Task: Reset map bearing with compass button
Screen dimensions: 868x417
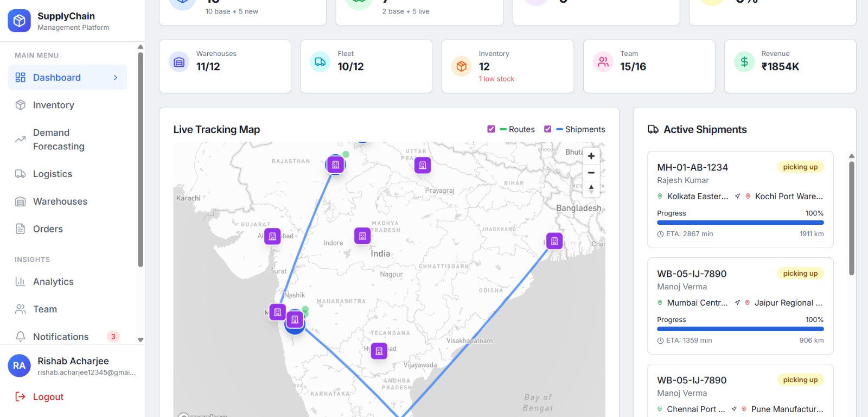Action: [x=591, y=189]
